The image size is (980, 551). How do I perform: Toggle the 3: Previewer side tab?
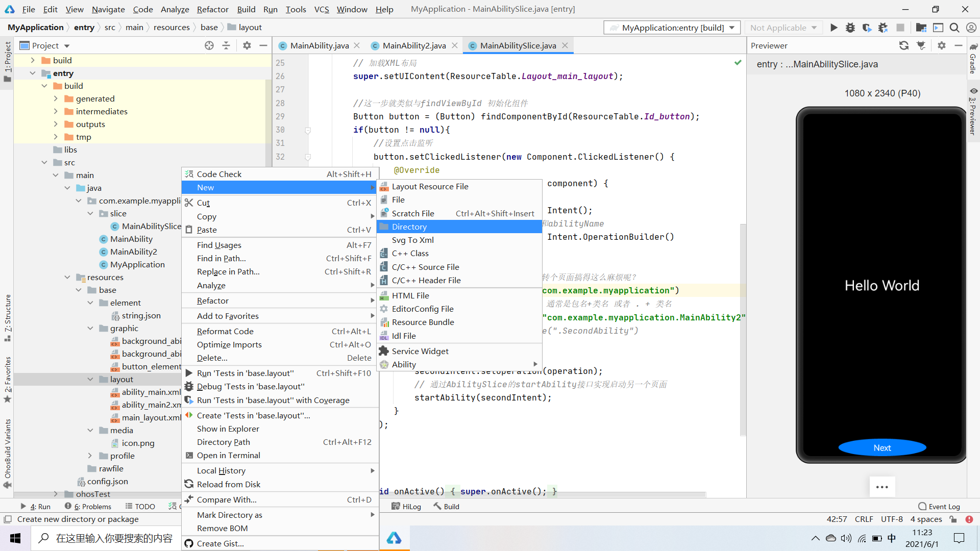[973, 112]
